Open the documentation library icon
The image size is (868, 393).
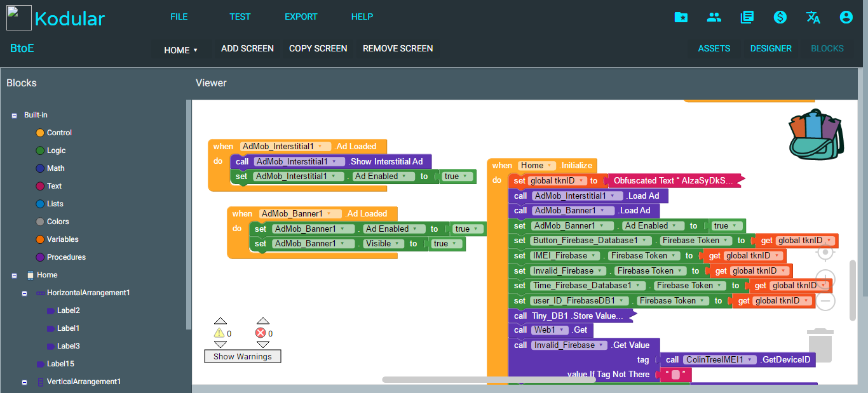click(747, 17)
